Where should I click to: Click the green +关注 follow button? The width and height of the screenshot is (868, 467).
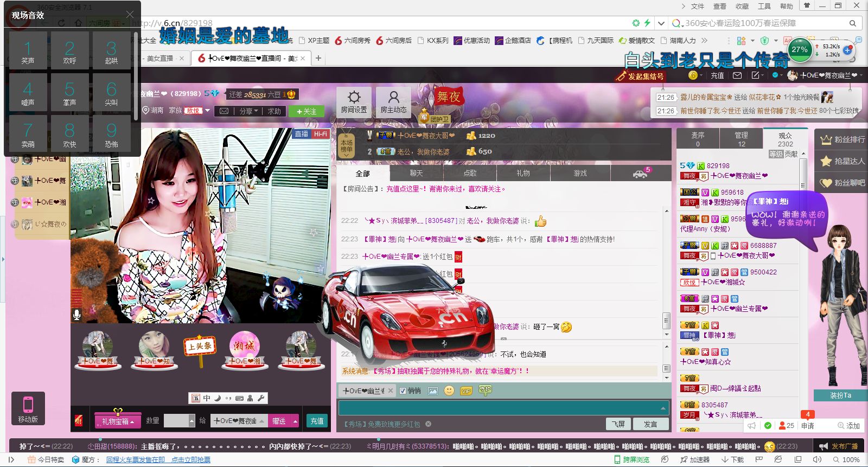[307, 111]
